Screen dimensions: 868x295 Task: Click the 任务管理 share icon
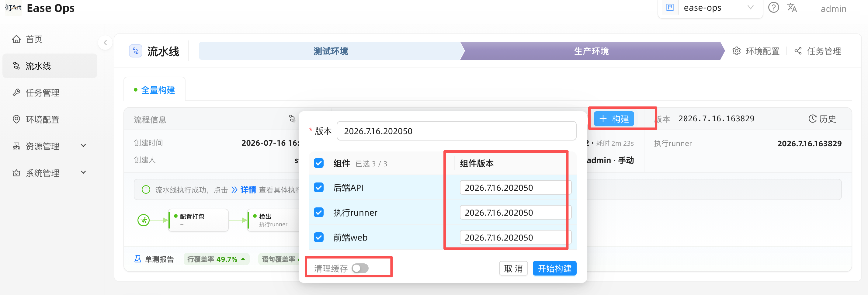[798, 51]
